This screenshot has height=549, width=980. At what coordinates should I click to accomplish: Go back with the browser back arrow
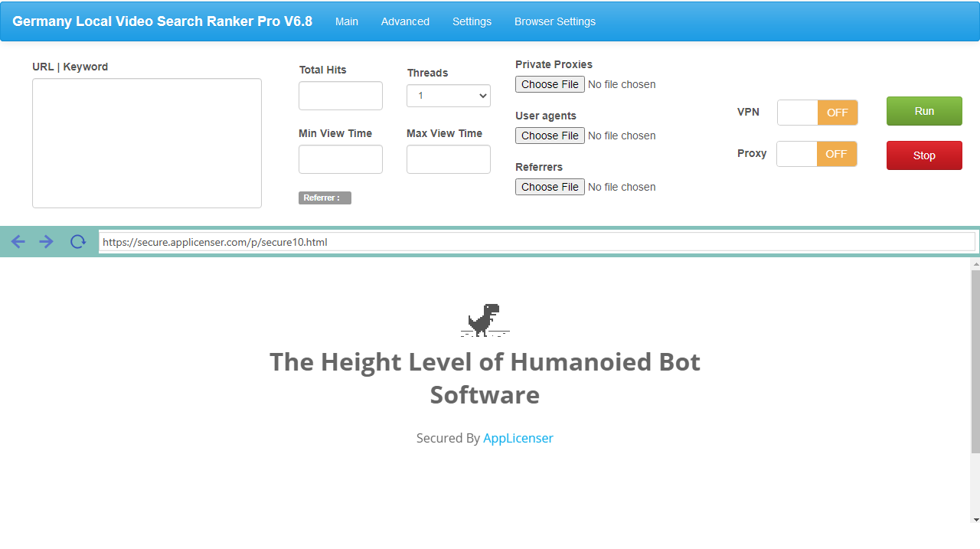click(x=18, y=242)
